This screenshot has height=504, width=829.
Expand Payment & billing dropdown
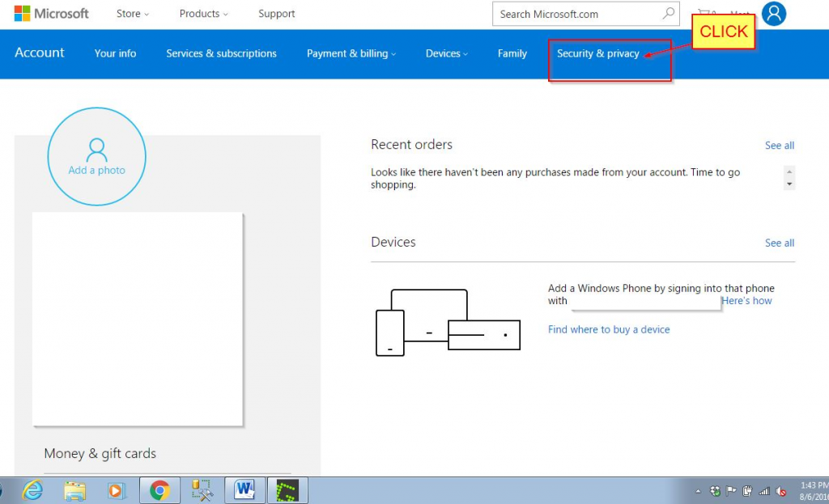coord(351,53)
